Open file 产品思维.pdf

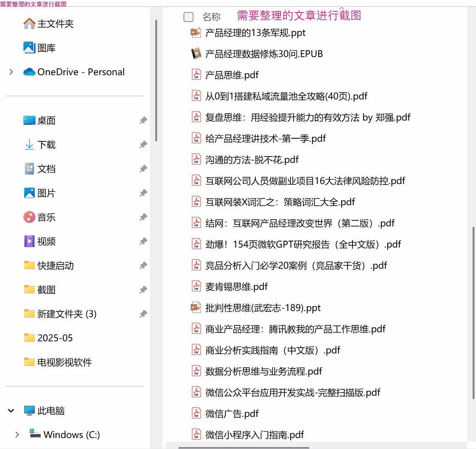click(x=232, y=75)
